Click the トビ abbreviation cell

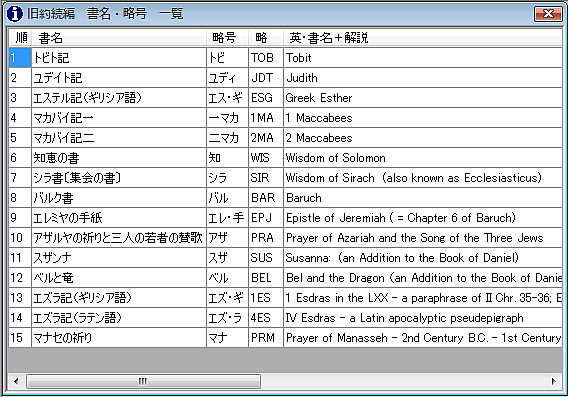(x=227, y=58)
